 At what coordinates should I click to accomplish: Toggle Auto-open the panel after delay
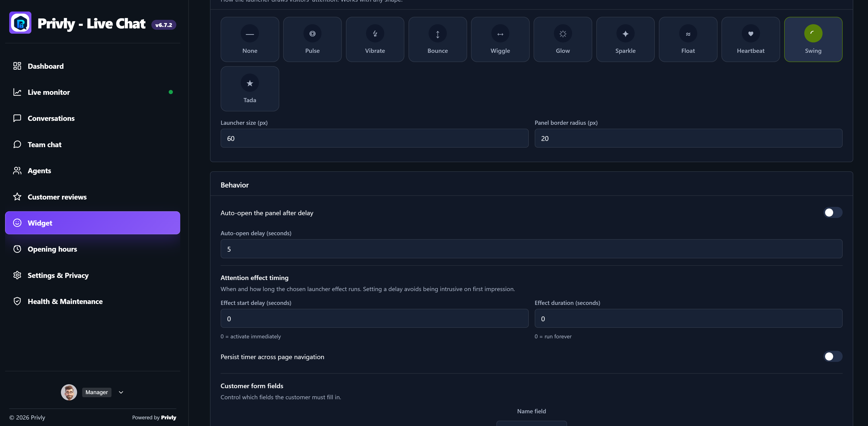pos(833,212)
